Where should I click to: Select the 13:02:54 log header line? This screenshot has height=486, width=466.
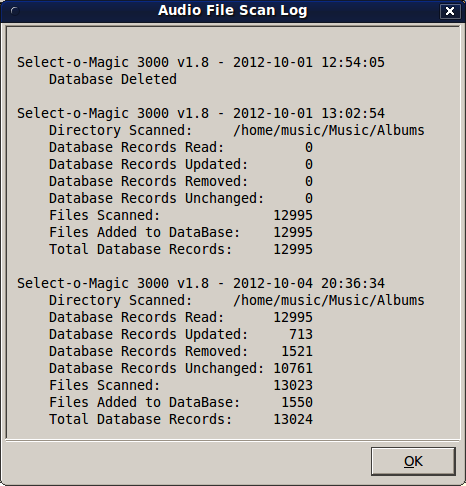pos(201,113)
